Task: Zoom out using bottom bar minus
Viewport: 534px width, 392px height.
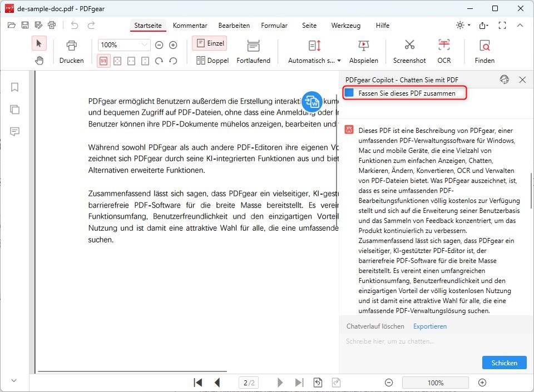Action: [x=389, y=383]
